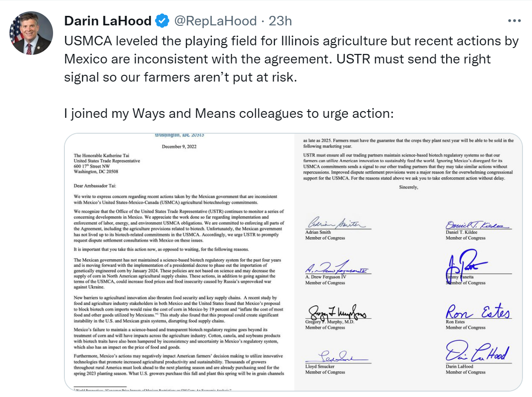Open the right signatures page image

(x=408, y=262)
